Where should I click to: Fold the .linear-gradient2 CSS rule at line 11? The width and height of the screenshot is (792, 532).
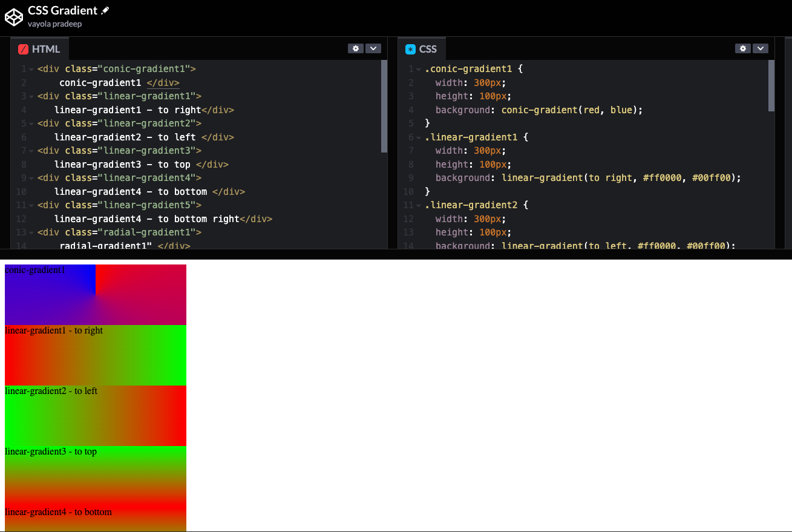pyautogui.click(x=418, y=206)
